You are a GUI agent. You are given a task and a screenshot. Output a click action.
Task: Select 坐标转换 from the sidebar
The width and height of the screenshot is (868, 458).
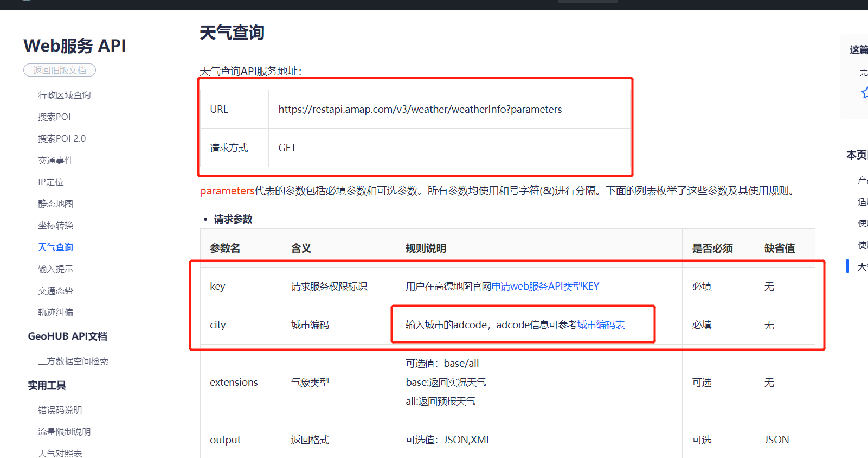55,226
